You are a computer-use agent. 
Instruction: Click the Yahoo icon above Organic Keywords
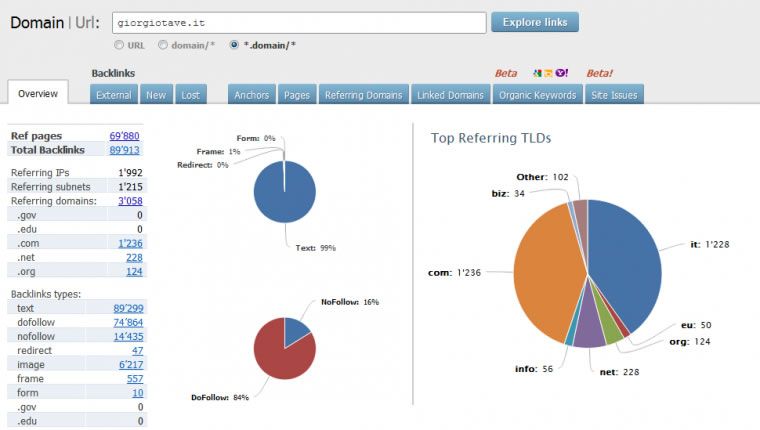[562, 73]
